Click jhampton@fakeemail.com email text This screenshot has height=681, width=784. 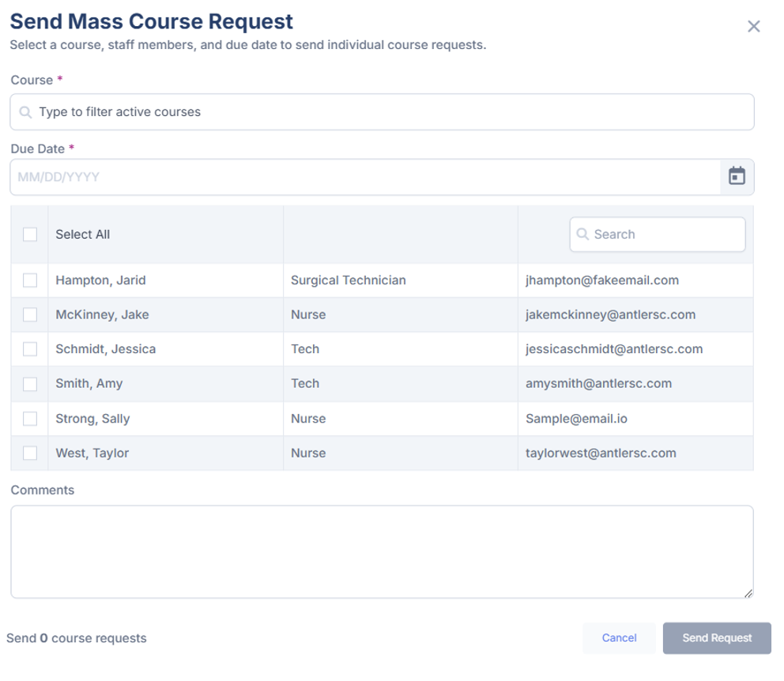click(x=604, y=280)
